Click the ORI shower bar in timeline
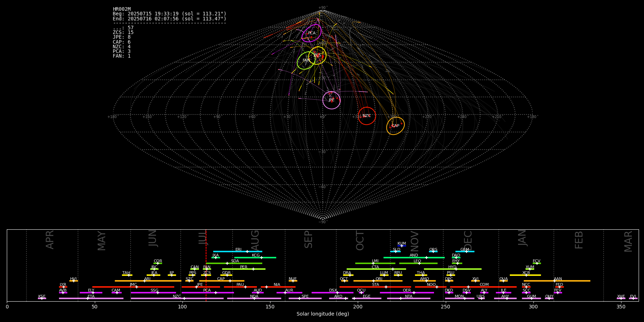 [378, 281]
